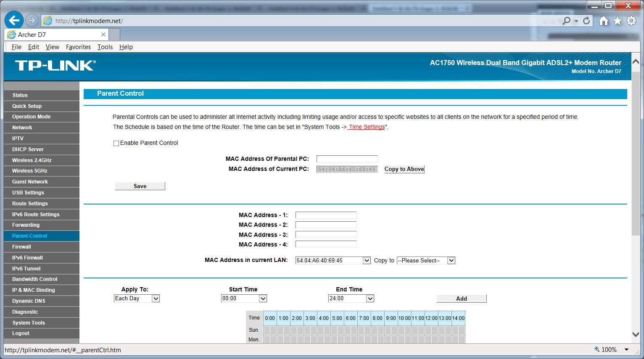This screenshot has height=359, width=644.
Task: Follow the Time Settings link
Action: coord(366,127)
